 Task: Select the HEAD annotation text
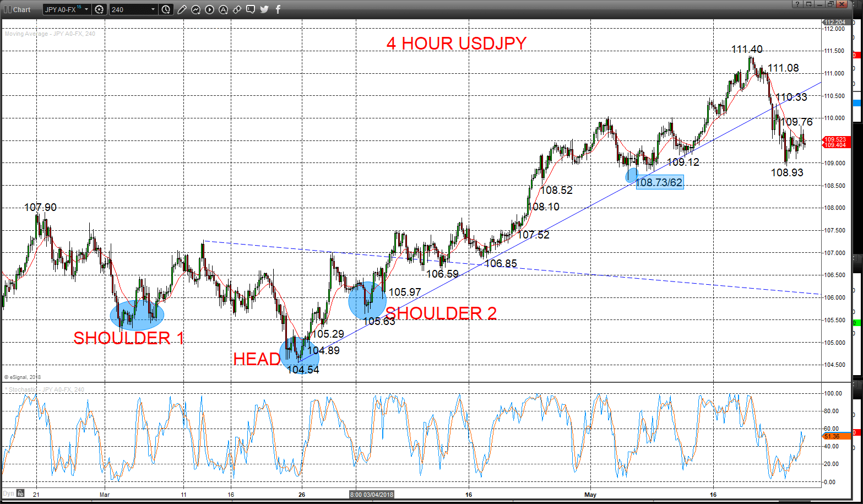coord(257,359)
